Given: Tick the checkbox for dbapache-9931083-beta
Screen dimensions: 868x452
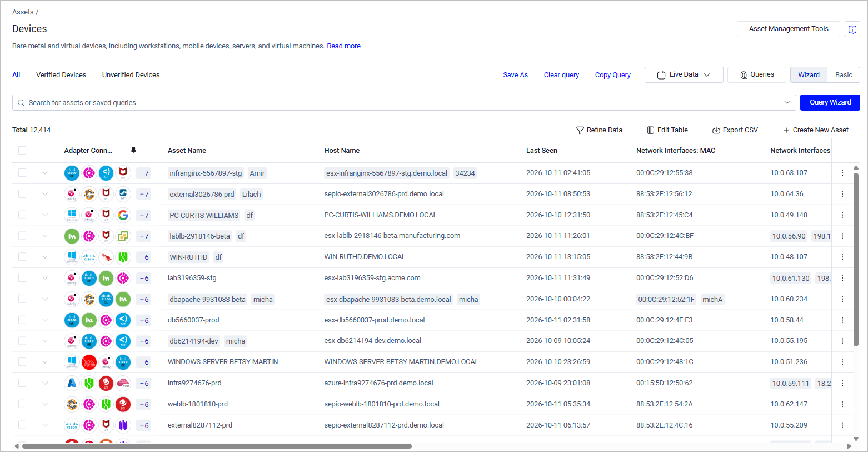Looking at the screenshot, I should (x=22, y=299).
